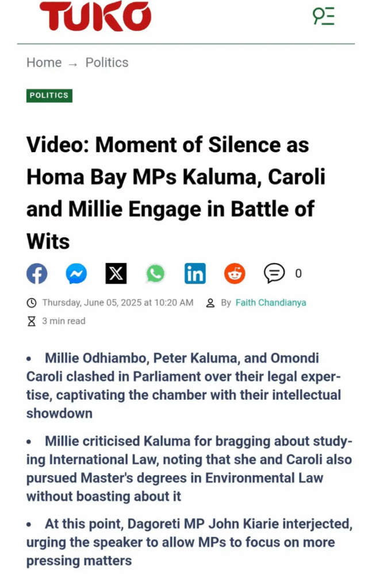This screenshot has height=588, width=372.
Task: Click the first bullet summary about Millie Odhiambo
Action: [183, 385]
